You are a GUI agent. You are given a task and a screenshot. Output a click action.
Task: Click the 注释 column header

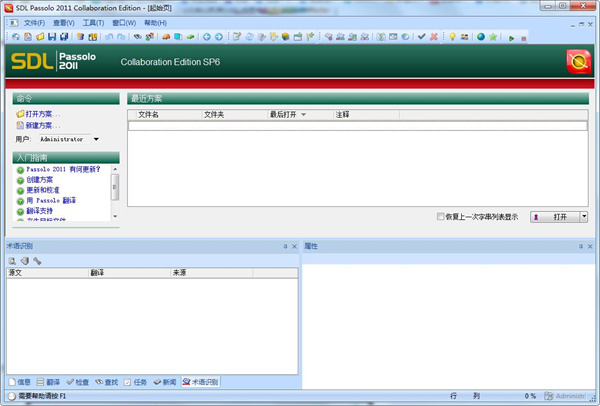coord(366,114)
